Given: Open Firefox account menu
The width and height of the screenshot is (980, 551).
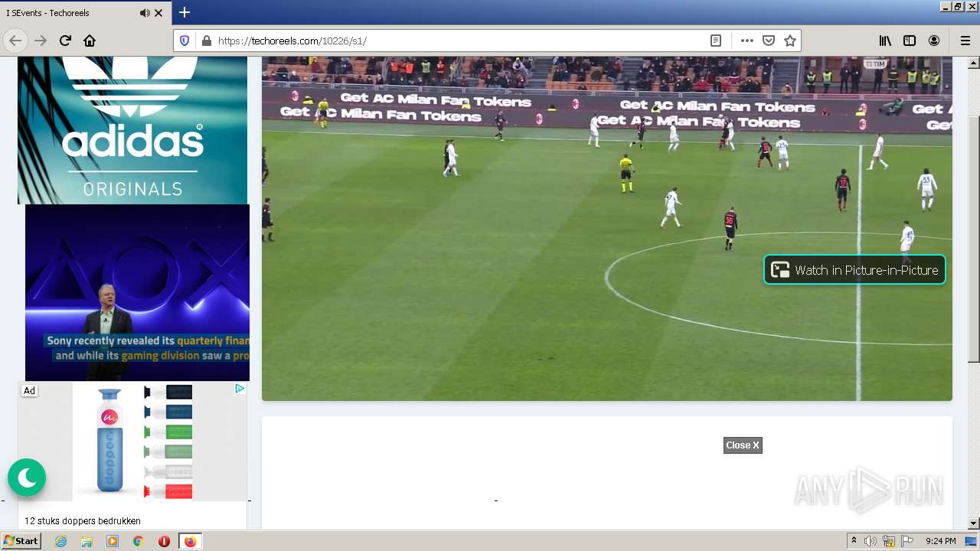Looking at the screenshot, I should (x=934, y=41).
